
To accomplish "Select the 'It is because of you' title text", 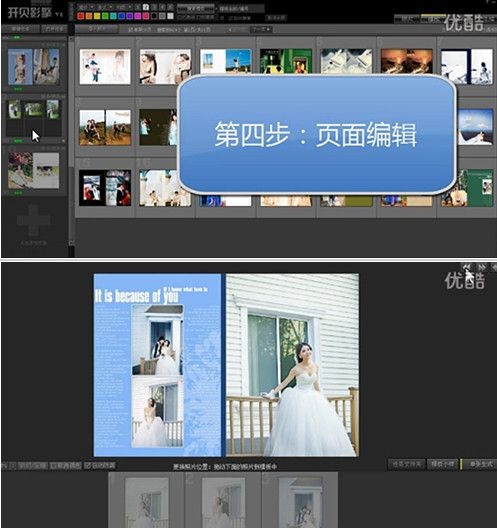I will (x=137, y=296).
